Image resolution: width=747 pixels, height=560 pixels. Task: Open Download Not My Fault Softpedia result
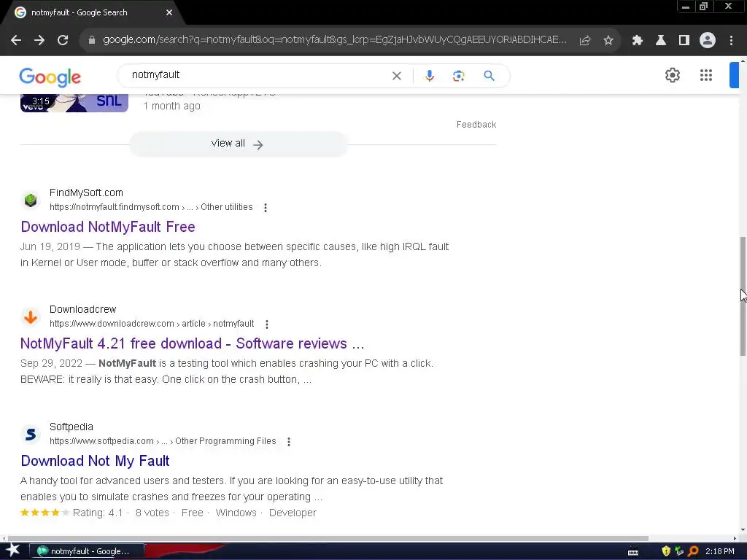[x=96, y=461]
